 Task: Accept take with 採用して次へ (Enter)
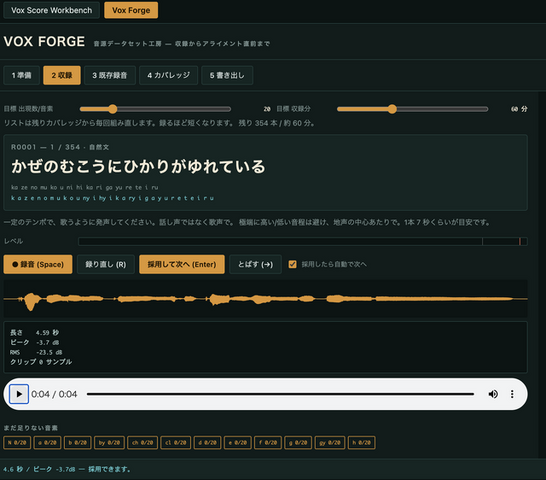coord(182,264)
